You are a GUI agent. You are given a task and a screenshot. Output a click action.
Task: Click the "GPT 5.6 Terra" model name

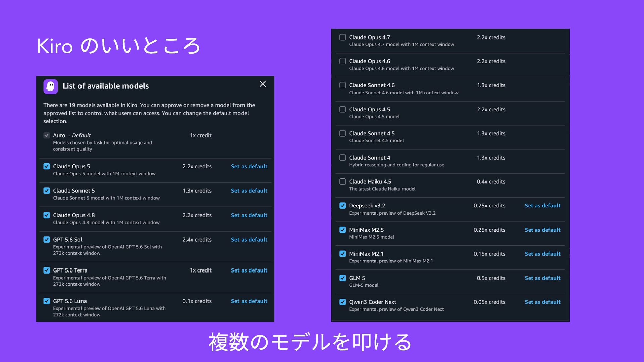70,270
